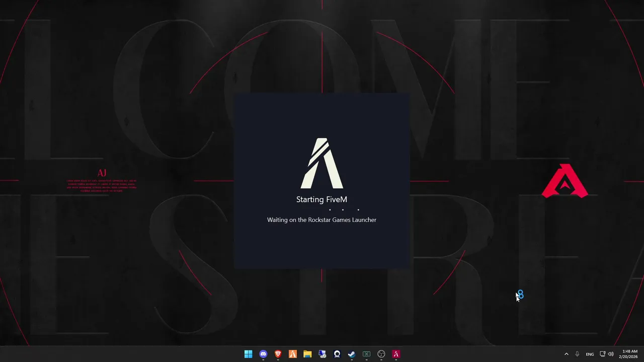Click the FiveM logo in splash window
The width and height of the screenshot is (644, 362).
322,163
